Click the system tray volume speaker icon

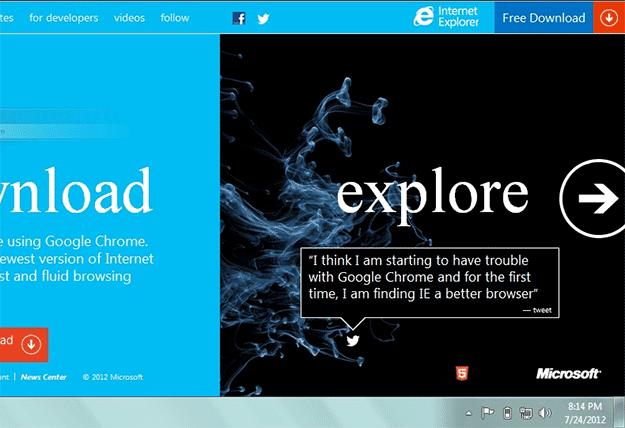tap(545, 413)
